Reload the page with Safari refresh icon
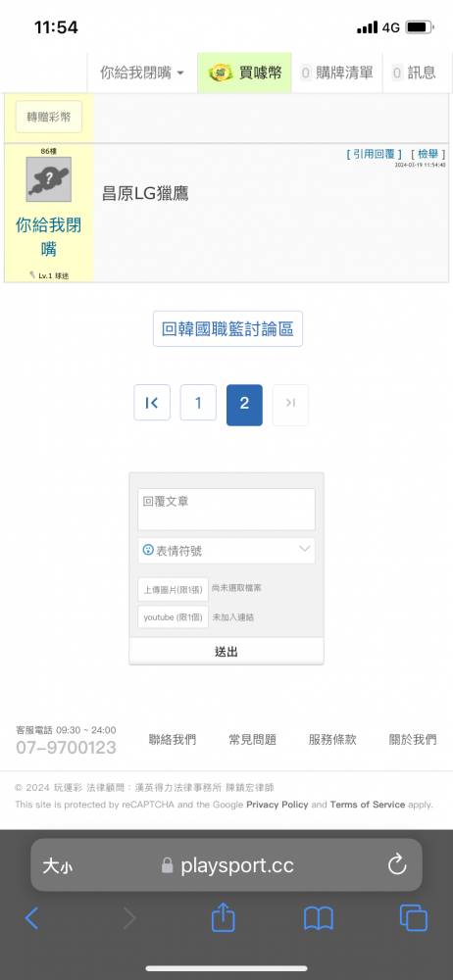This screenshot has width=453, height=980. click(397, 865)
